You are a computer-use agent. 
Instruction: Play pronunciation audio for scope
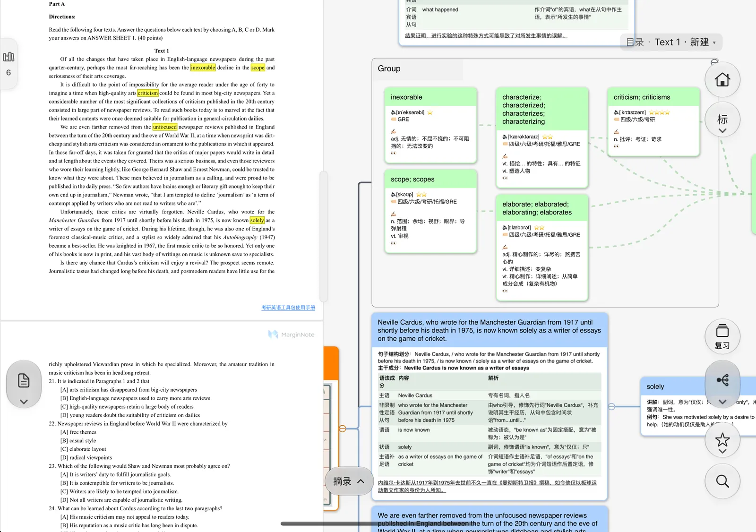393,194
